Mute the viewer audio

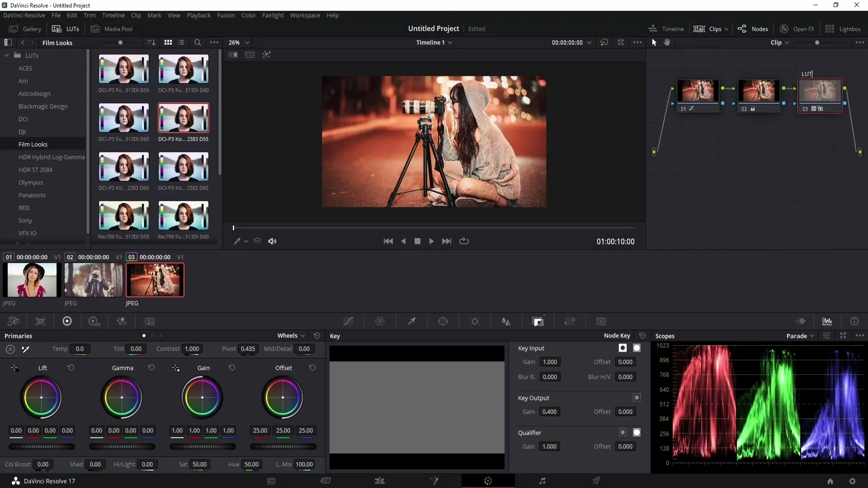pos(272,241)
